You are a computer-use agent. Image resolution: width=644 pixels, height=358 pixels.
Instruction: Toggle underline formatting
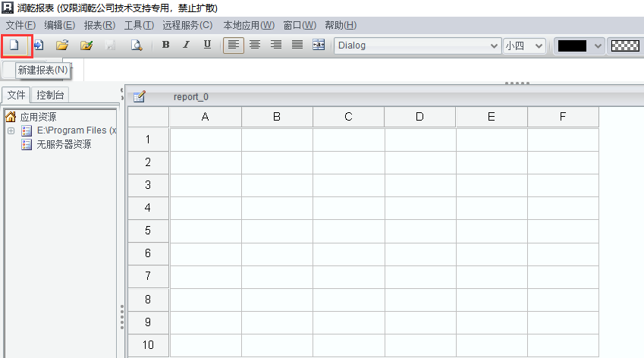point(207,46)
